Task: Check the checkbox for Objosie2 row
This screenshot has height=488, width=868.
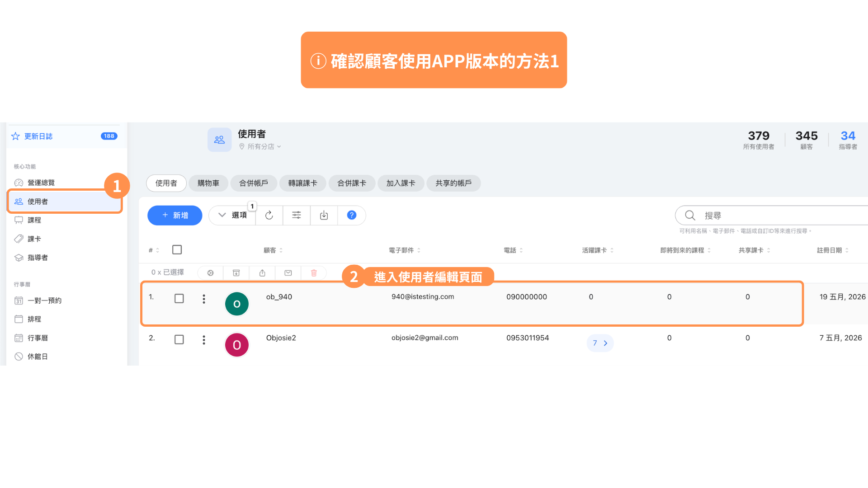Action: coord(179,339)
